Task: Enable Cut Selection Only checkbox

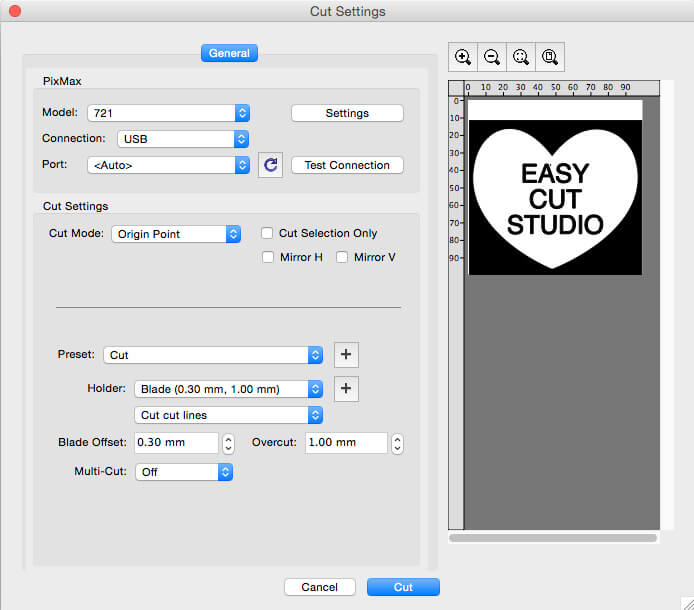Action: coord(267,233)
